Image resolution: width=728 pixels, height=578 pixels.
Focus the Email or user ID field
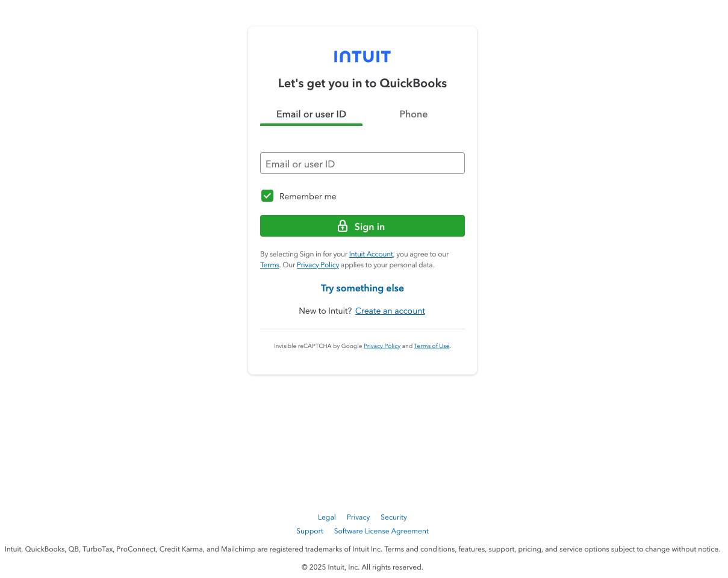362,163
